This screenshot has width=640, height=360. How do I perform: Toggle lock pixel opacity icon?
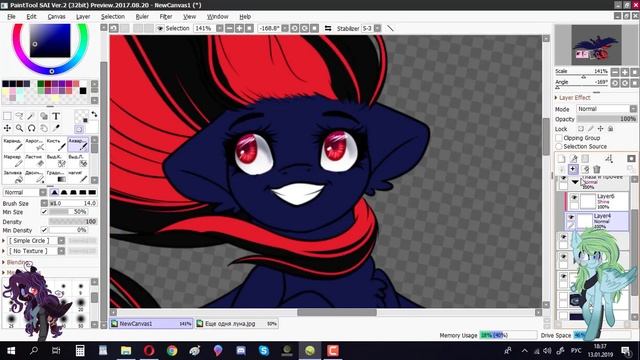[x=580, y=129]
